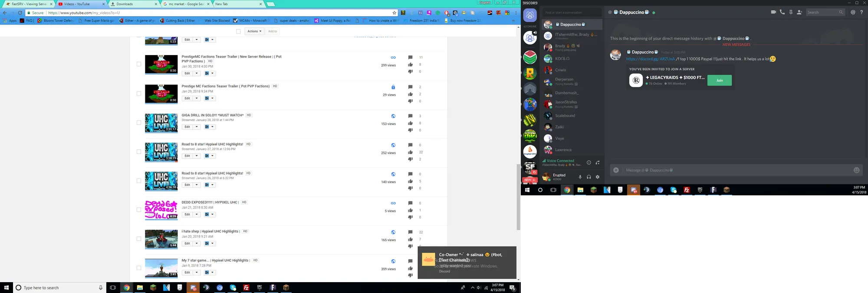Switch to mc market Google Search tab

pyautogui.click(x=186, y=4)
